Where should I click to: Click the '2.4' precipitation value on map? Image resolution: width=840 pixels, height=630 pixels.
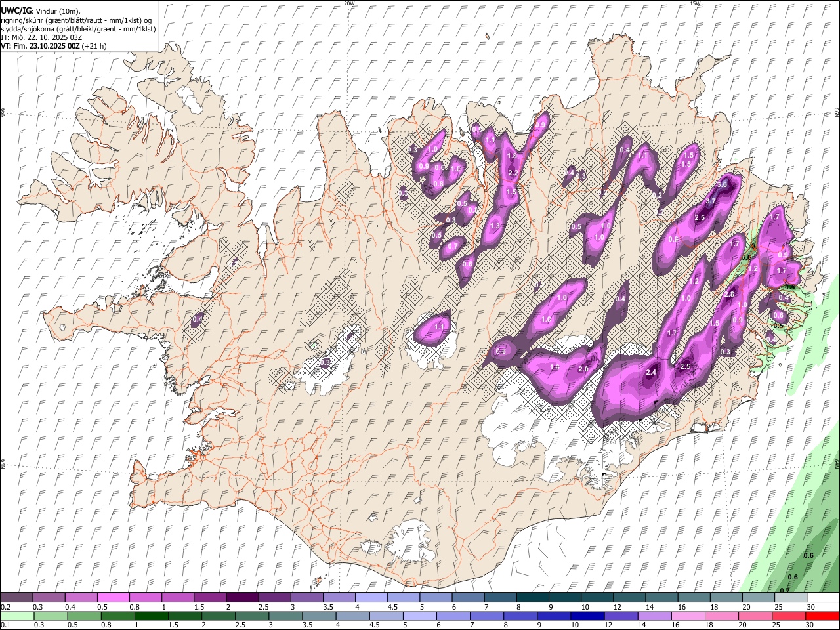(651, 372)
